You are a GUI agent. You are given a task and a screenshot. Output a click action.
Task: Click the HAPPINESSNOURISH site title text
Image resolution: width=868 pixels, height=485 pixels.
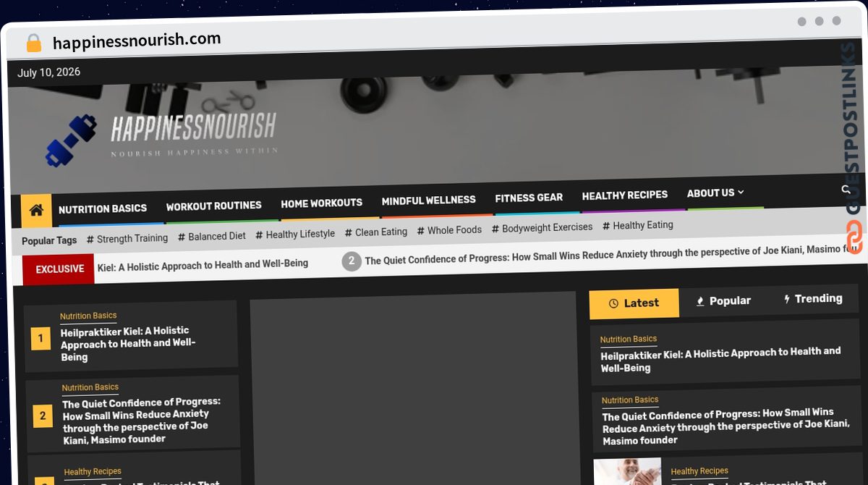point(193,127)
